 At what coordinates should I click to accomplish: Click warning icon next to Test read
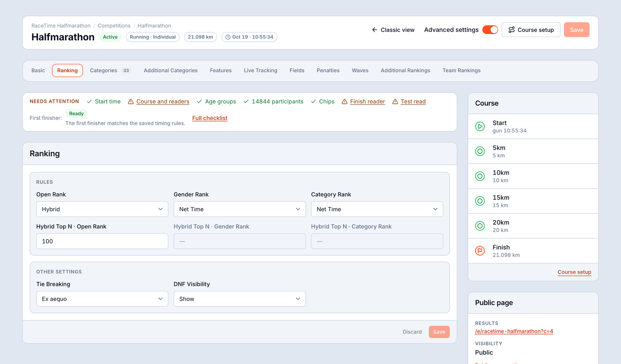395,102
